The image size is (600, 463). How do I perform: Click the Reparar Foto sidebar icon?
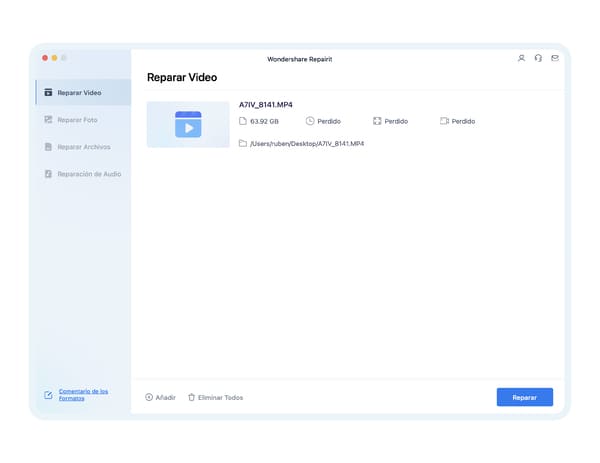[x=48, y=120]
